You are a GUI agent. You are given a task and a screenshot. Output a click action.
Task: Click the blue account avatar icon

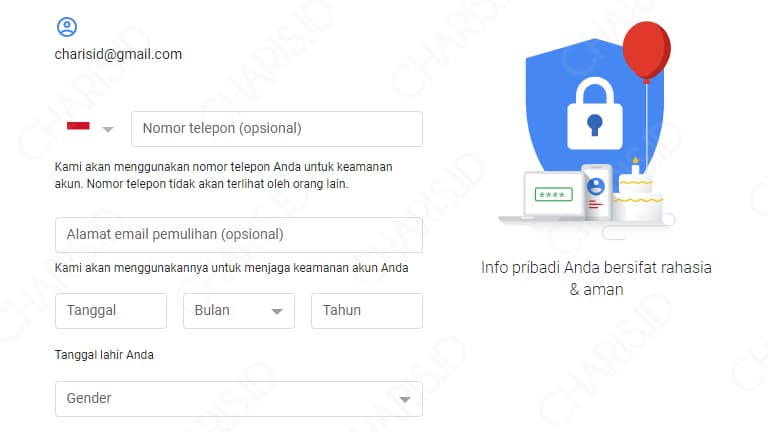pyautogui.click(x=67, y=27)
